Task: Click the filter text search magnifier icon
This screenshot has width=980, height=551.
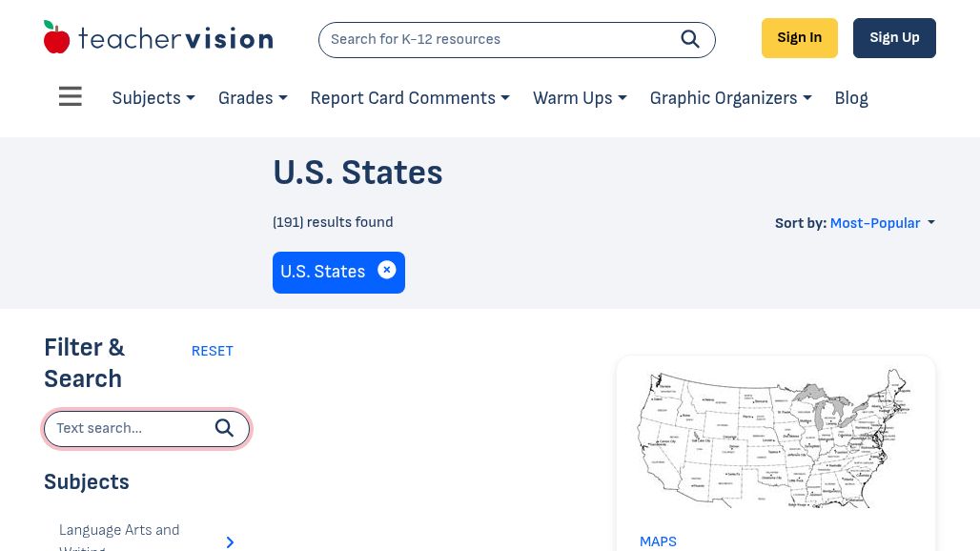Action: (x=224, y=429)
